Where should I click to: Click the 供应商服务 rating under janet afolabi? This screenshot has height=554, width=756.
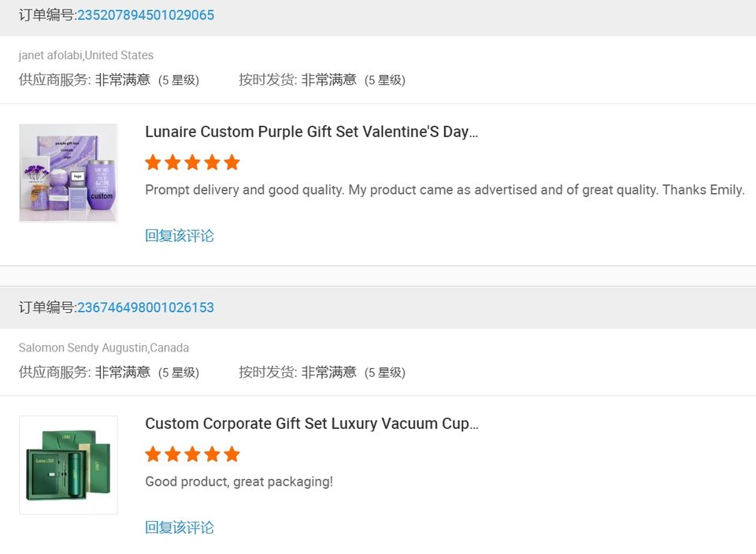click(x=109, y=80)
